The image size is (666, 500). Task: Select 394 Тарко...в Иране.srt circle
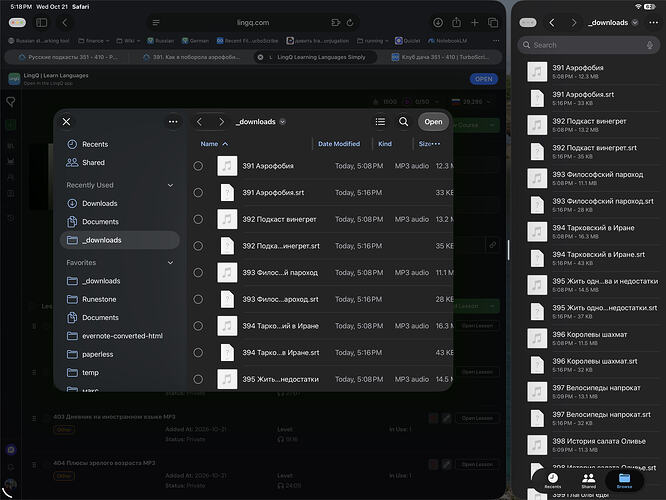[198, 353]
